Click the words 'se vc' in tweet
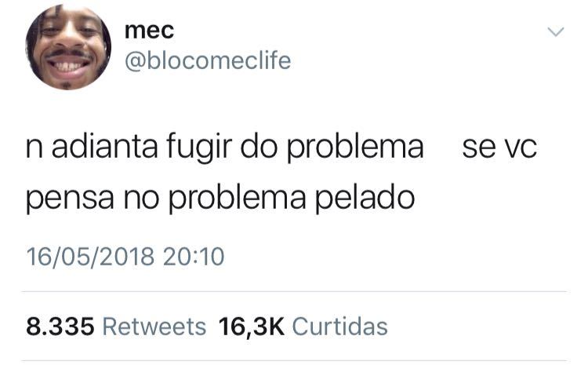This screenshot has height=365, width=588. [x=499, y=148]
